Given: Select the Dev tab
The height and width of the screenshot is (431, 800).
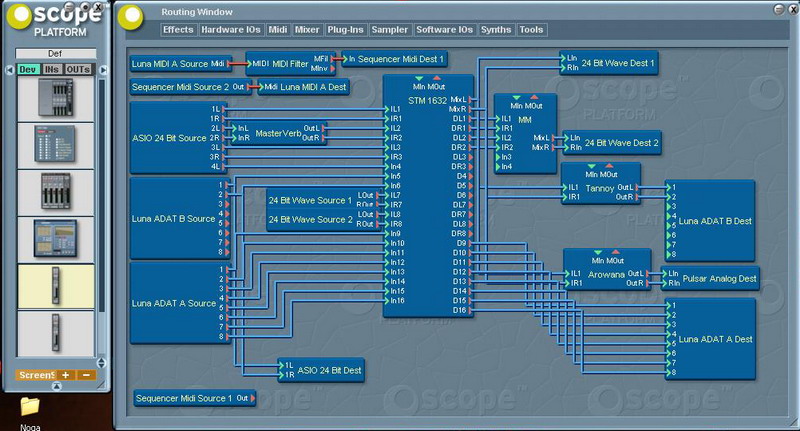Looking at the screenshot, I should [28, 69].
